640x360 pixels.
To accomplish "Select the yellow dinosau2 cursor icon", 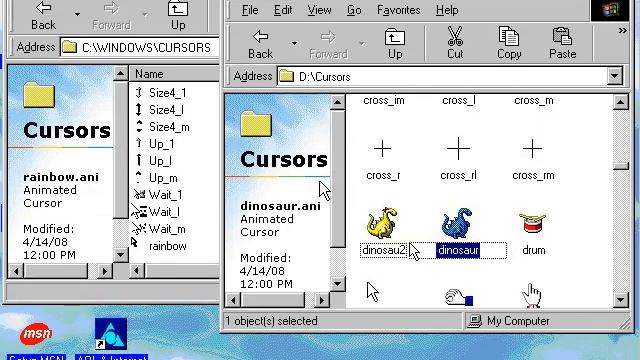I will tap(382, 223).
